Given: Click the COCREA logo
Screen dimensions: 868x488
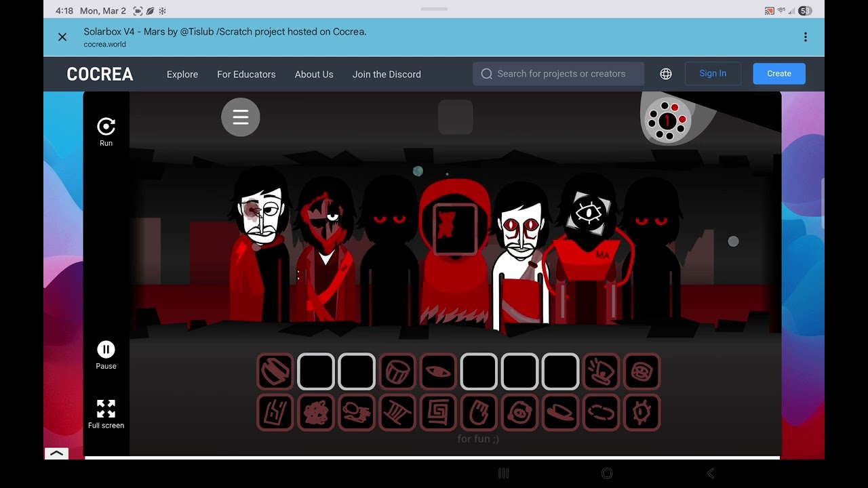Looking at the screenshot, I should coord(100,74).
